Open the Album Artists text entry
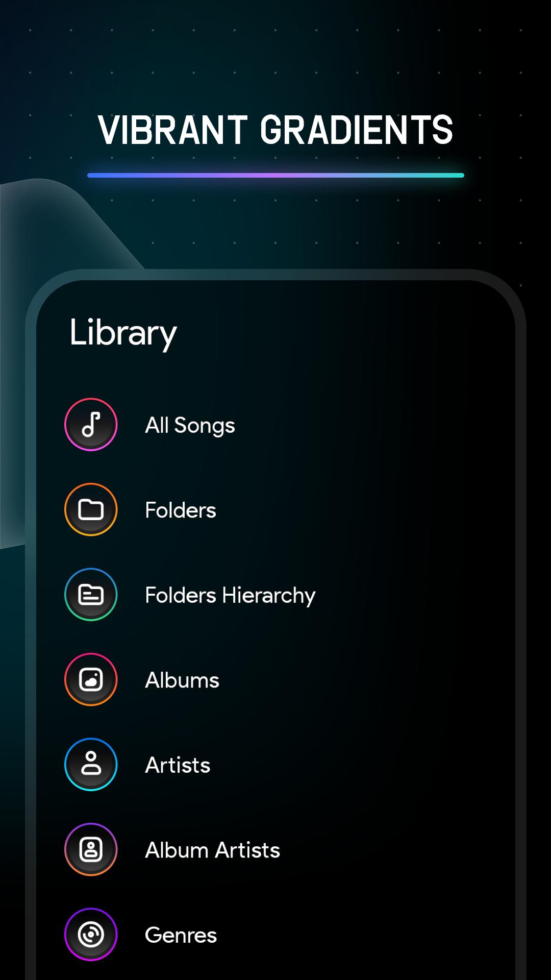551x980 pixels. coord(212,850)
